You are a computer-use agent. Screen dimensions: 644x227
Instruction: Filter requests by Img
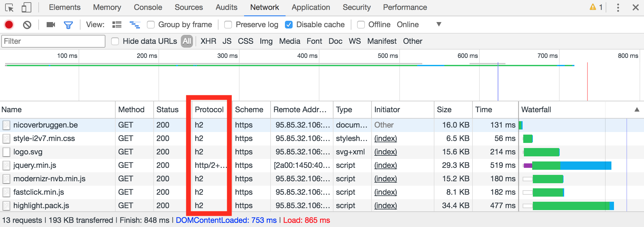pos(266,41)
